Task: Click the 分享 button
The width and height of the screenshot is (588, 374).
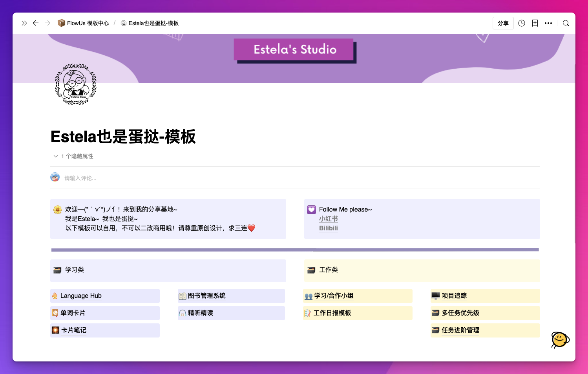Action: [x=503, y=23]
